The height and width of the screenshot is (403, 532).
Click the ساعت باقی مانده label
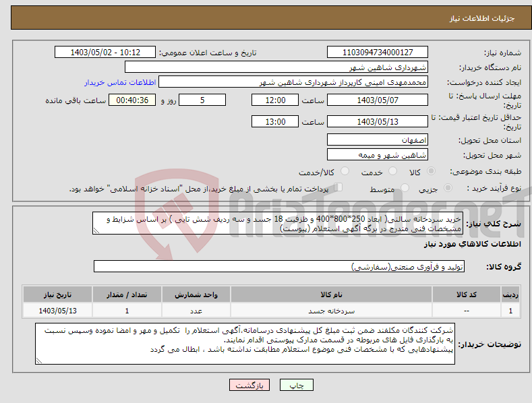76,101
